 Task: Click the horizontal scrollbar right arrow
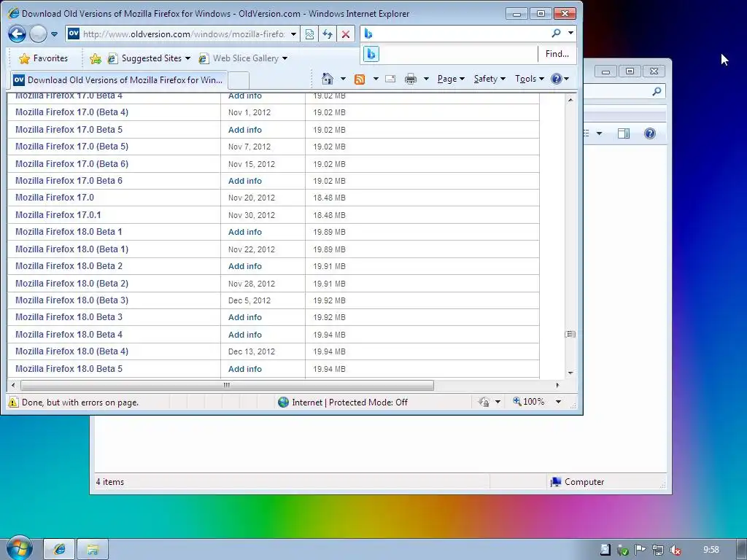point(558,385)
